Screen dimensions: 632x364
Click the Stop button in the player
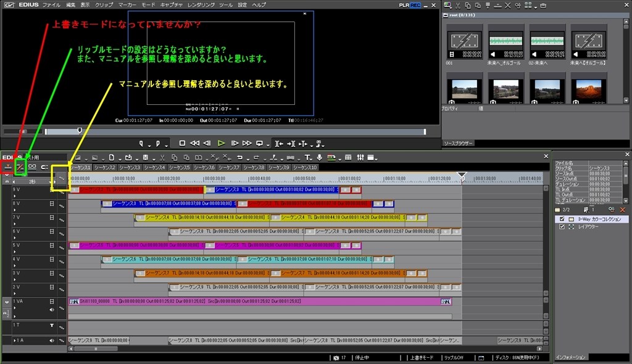coord(182,143)
